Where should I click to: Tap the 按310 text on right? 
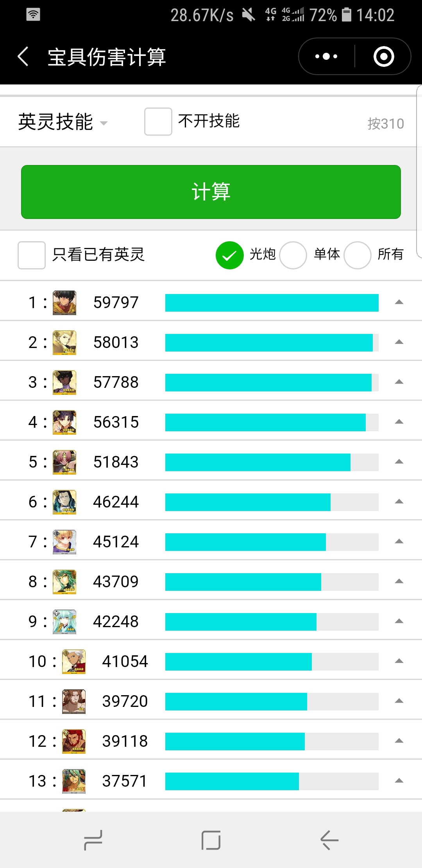tap(386, 124)
